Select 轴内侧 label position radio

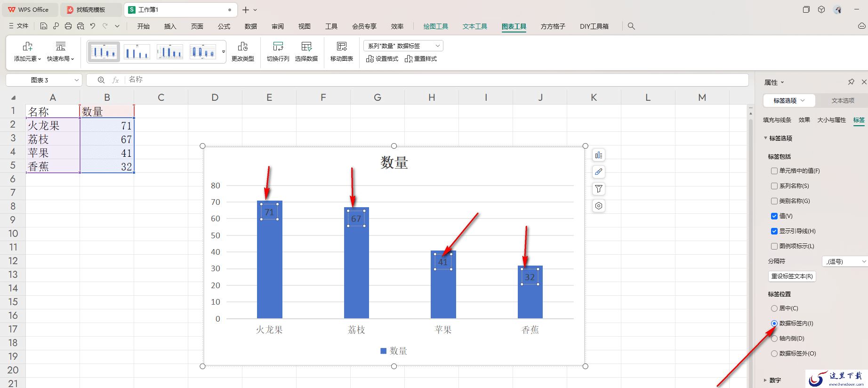click(774, 339)
